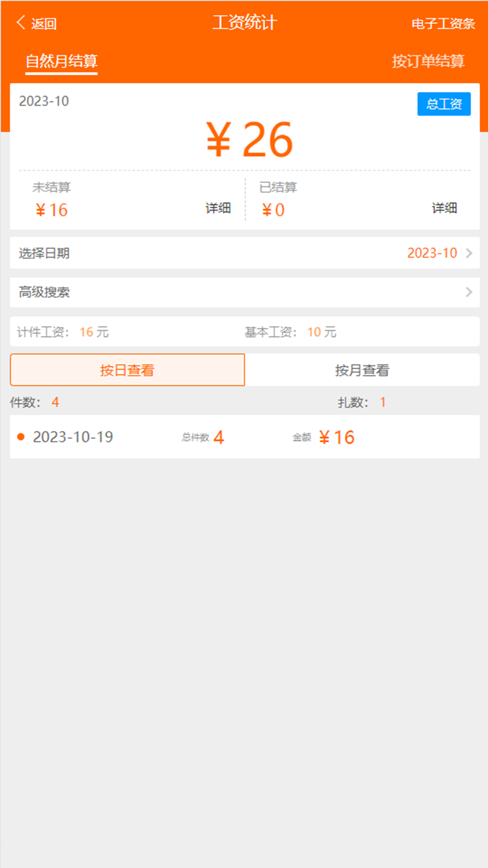Viewport: 488px width, 868px height.
Task: Open 详细 for settled wages 已结算
Action: [x=444, y=208]
